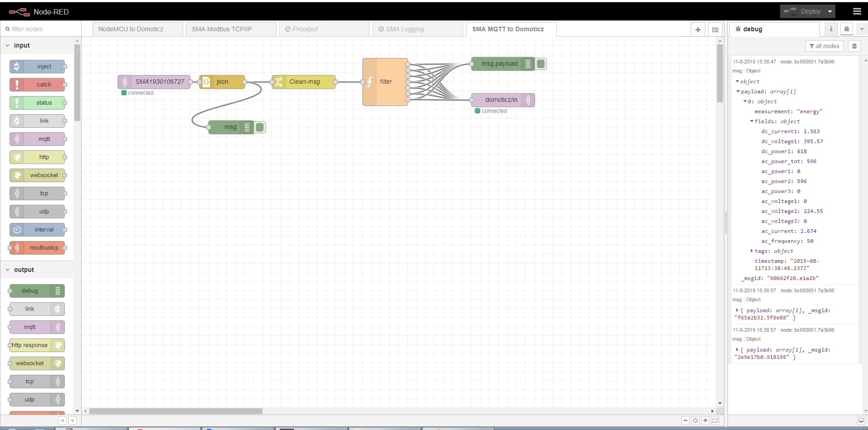Viewport: 868px width, 430px height.
Task: Open the disabled SMA Logging flow tab
Action: (417, 29)
